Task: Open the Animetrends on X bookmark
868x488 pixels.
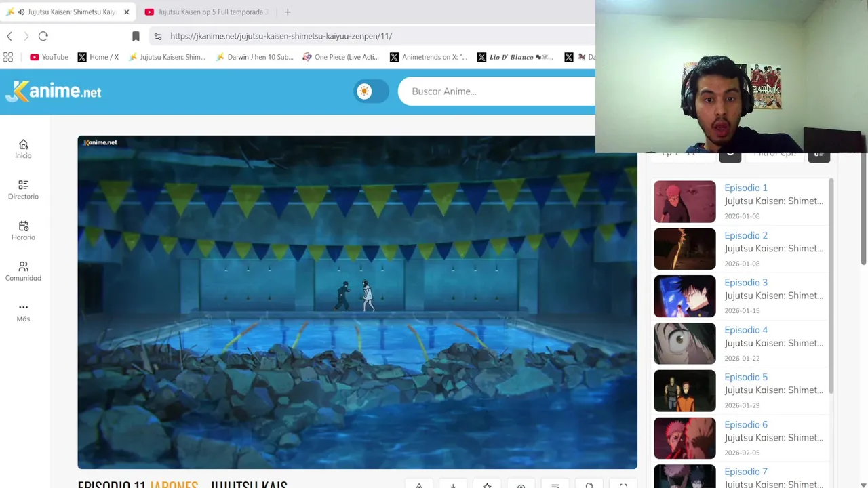Action: coord(429,57)
